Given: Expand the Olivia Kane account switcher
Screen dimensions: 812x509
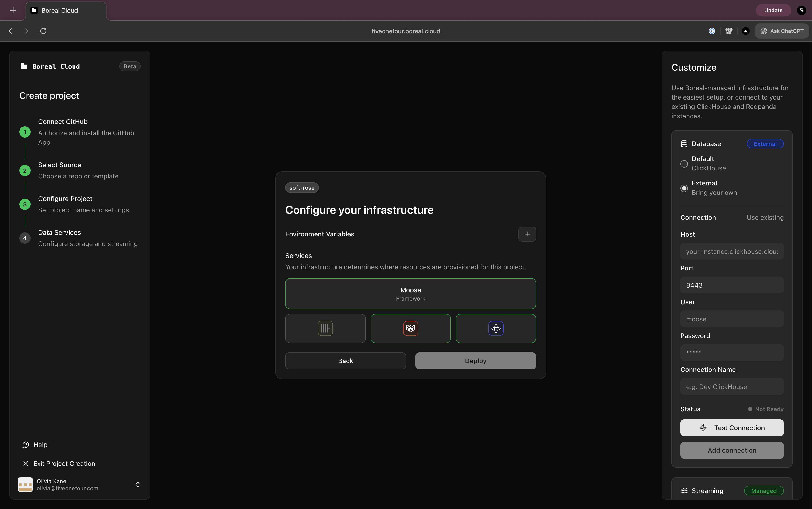Looking at the screenshot, I should pos(137,484).
